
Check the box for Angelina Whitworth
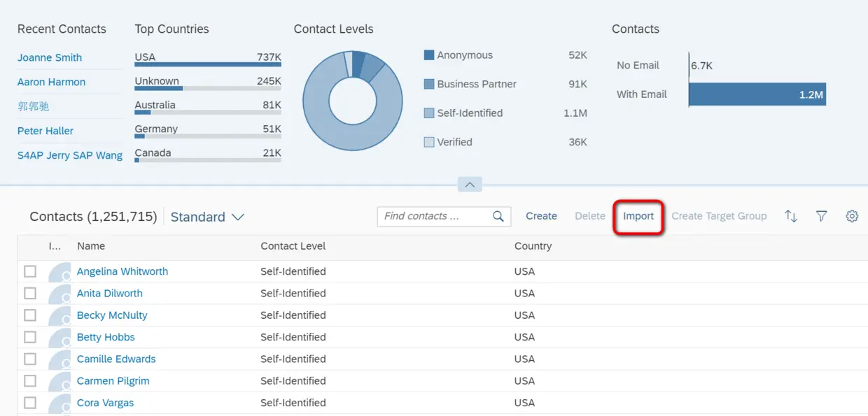pos(30,271)
